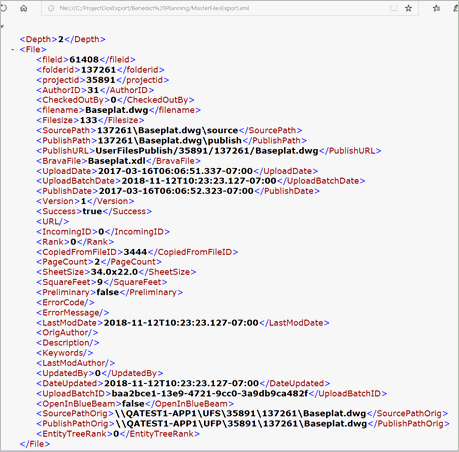
Task: Click the empty Description tag
Action: 68,343
